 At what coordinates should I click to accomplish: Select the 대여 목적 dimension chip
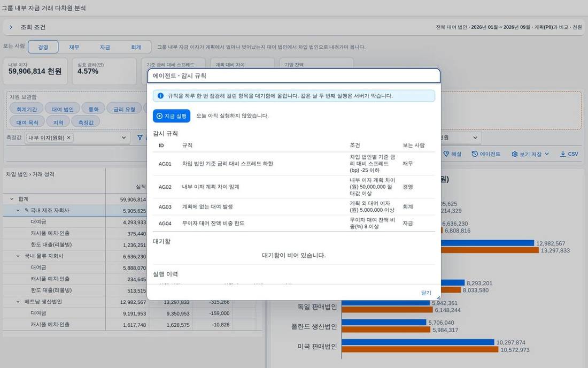(27, 122)
